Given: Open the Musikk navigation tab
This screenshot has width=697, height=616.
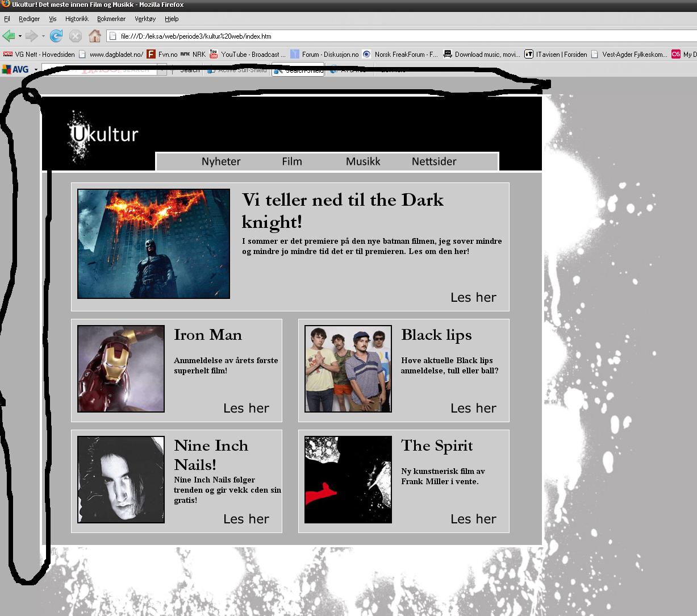Looking at the screenshot, I should 363,161.
